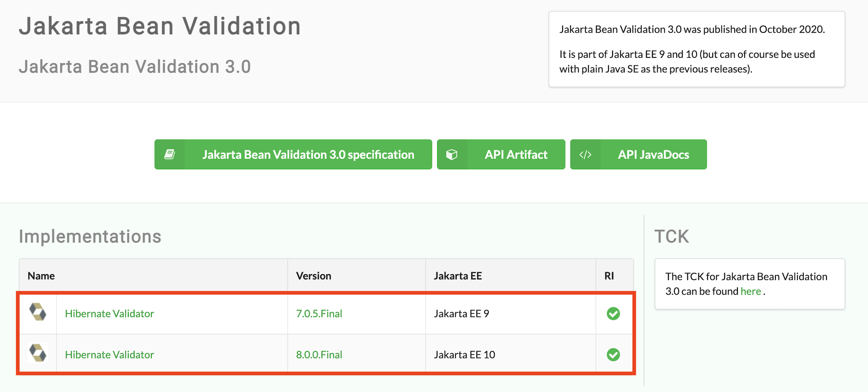This screenshot has height=392, width=868.
Task: Open Hibernate Validator link for version 7.0.5.Final
Action: (109, 314)
